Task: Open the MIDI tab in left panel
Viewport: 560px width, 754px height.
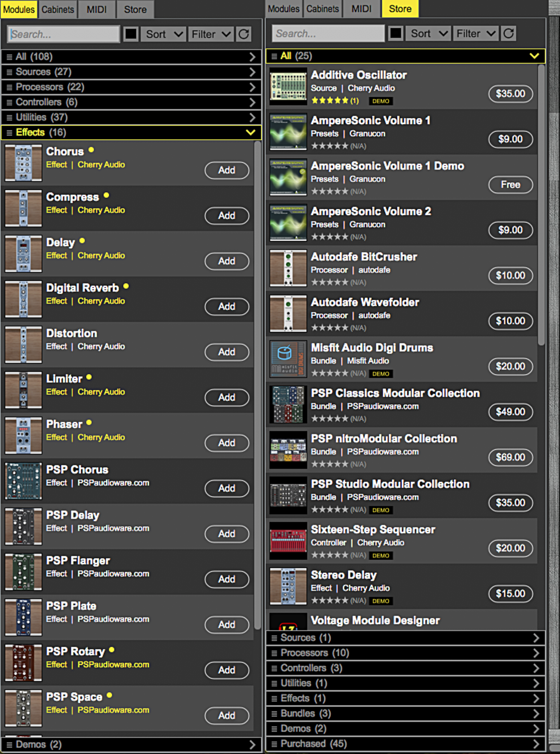Action: (x=97, y=10)
